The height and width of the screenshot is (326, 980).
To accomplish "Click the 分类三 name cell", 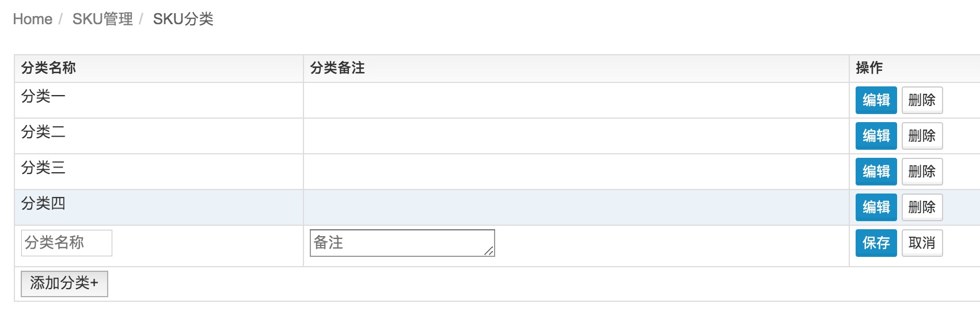I will [x=43, y=168].
